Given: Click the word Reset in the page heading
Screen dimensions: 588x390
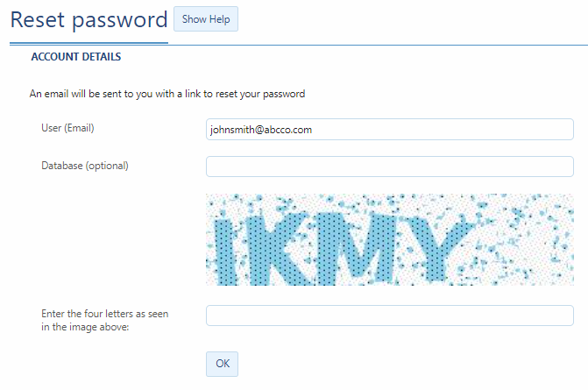Looking at the screenshot, I should coord(42,19).
